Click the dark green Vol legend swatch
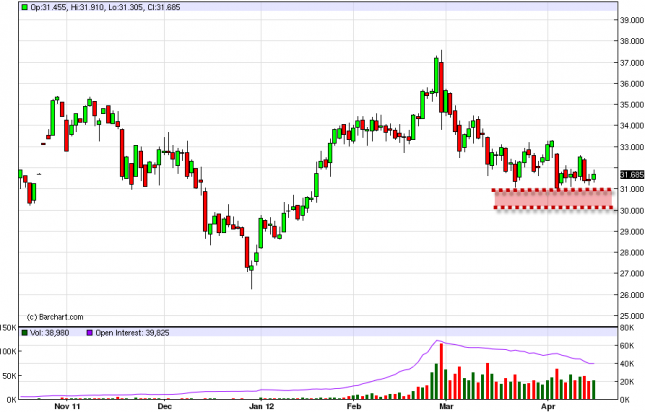Image resolution: width=645 pixels, height=412 pixels. coord(25,333)
